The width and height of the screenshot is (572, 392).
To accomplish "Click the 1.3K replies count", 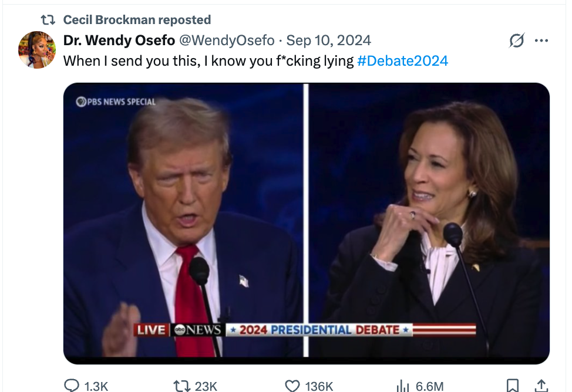I will coord(96,386).
